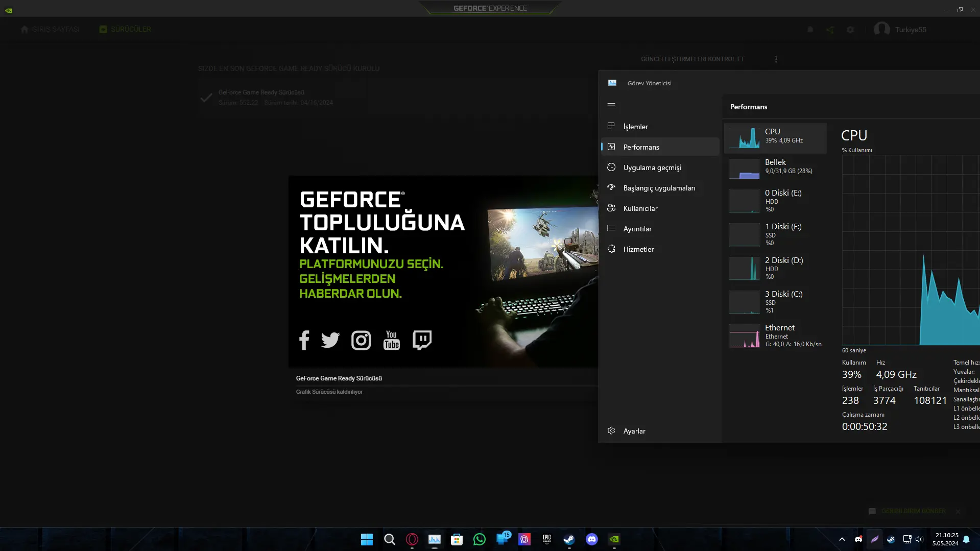Open Twitter icon in GeForce banner

click(x=330, y=340)
